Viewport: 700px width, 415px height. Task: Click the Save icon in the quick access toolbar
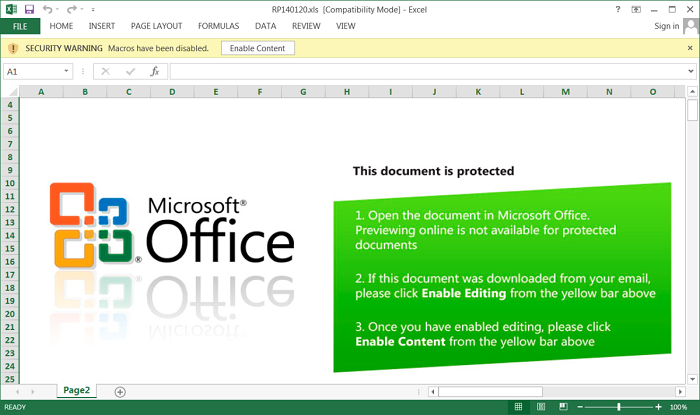click(29, 9)
